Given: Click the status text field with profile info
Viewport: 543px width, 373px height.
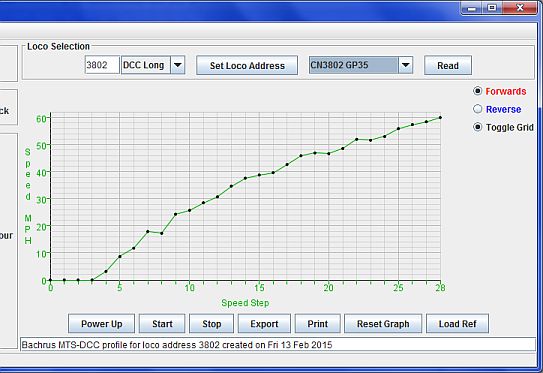Looking at the screenshot, I should [278, 345].
